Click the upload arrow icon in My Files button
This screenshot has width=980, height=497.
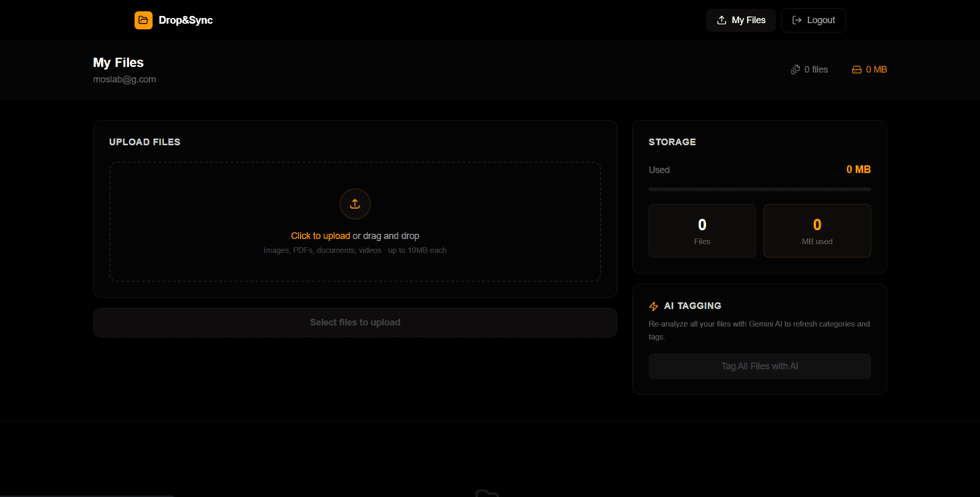[721, 20]
